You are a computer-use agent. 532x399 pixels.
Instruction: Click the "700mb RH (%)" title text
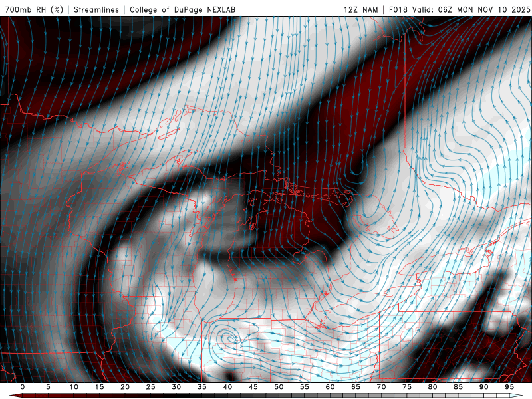tap(35, 9)
